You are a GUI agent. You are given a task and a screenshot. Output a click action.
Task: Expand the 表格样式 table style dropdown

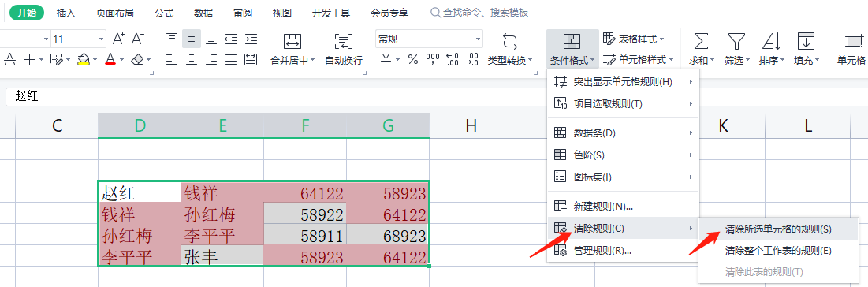661,39
